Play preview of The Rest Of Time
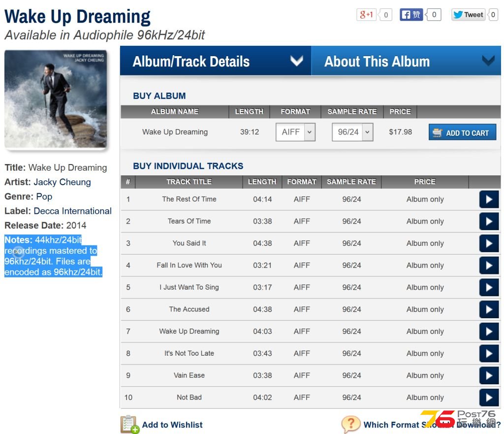 [x=489, y=200]
